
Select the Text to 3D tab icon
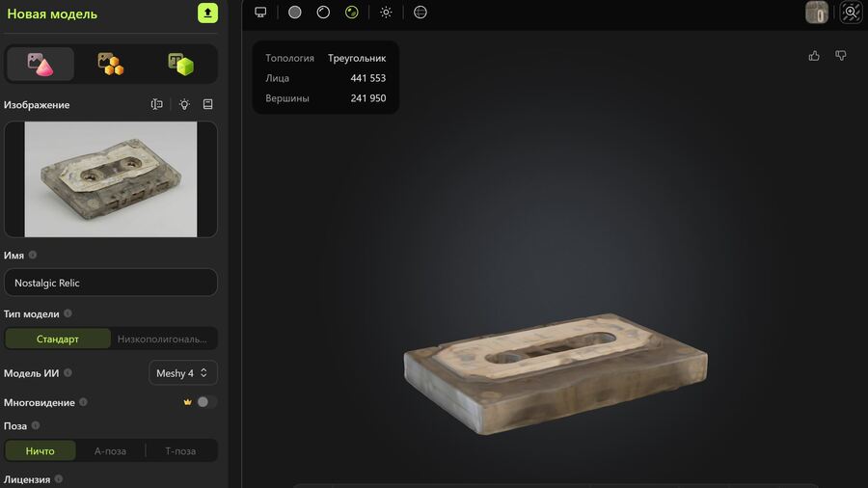(x=181, y=65)
